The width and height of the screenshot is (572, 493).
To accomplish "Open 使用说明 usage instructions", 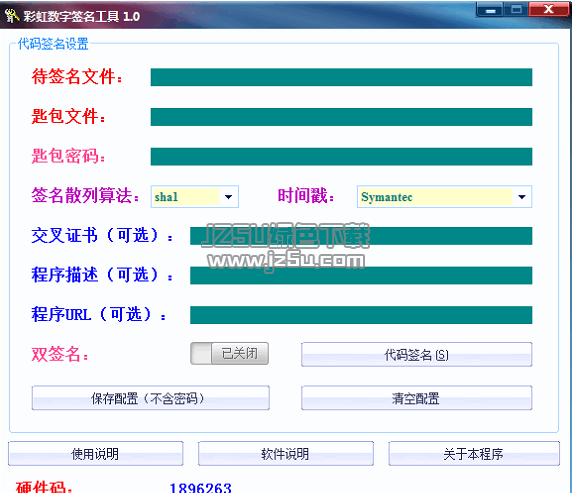I will click(96, 454).
